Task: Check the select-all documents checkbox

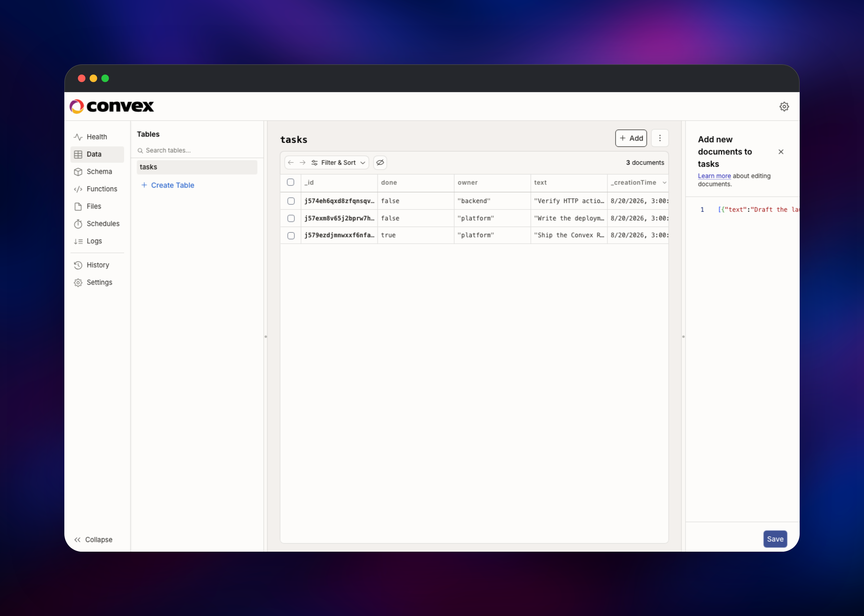Action: tap(291, 183)
